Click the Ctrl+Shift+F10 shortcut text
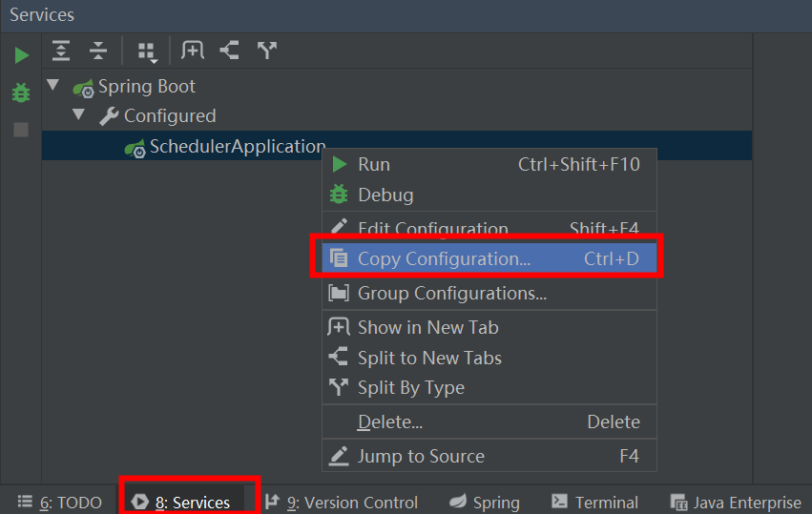812x514 pixels. 579,165
